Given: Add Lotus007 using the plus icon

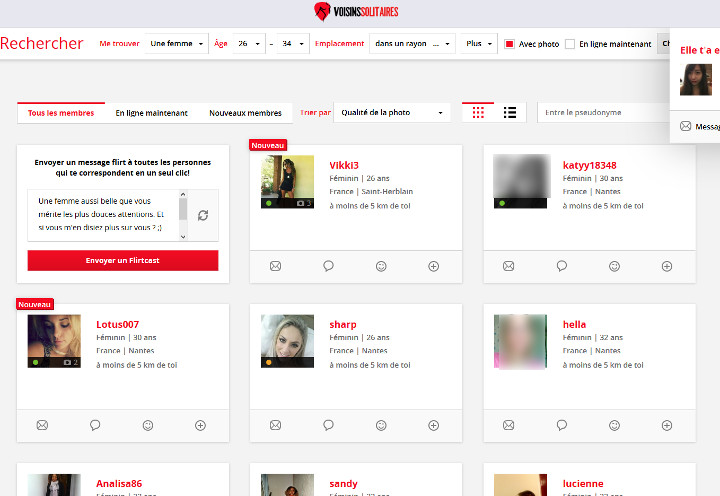Looking at the screenshot, I should 200,426.
